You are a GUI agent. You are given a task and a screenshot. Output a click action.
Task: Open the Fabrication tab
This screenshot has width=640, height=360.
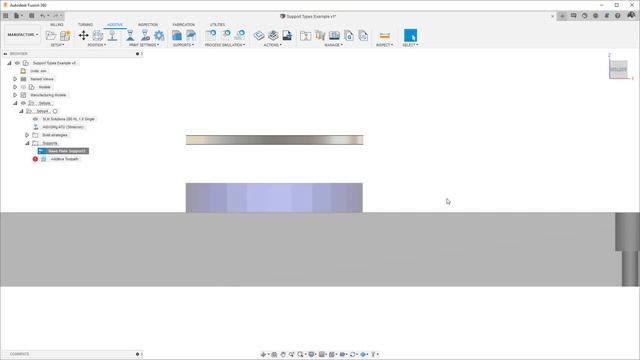pyautogui.click(x=184, y=25)
